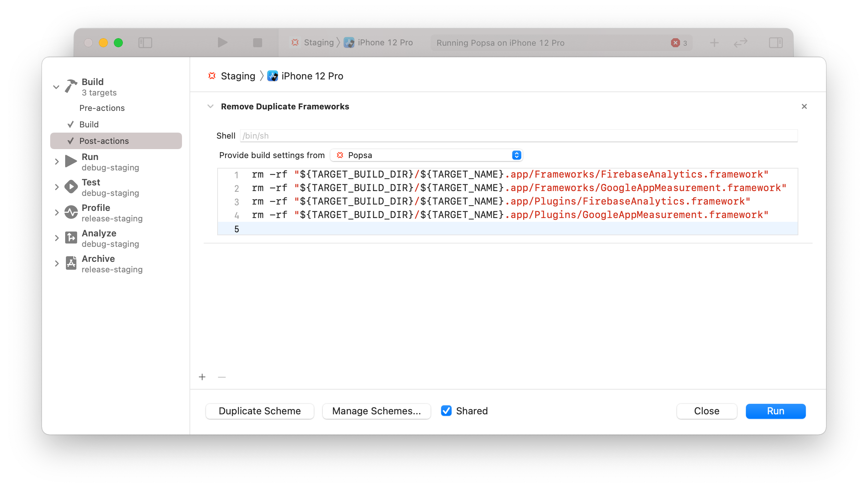Click the Shell path input field
Screen dimensions: 868x490
pyautogui.click(x=518, y=136)
